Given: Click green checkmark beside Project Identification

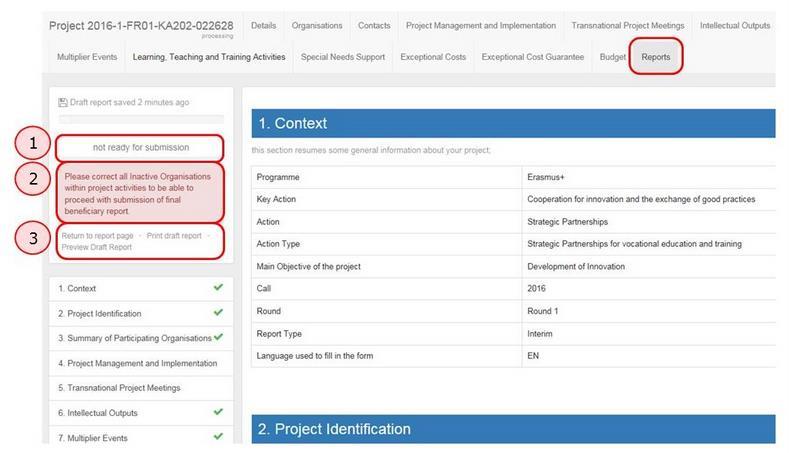Looking at the screenshot, I should click(218, 313).
